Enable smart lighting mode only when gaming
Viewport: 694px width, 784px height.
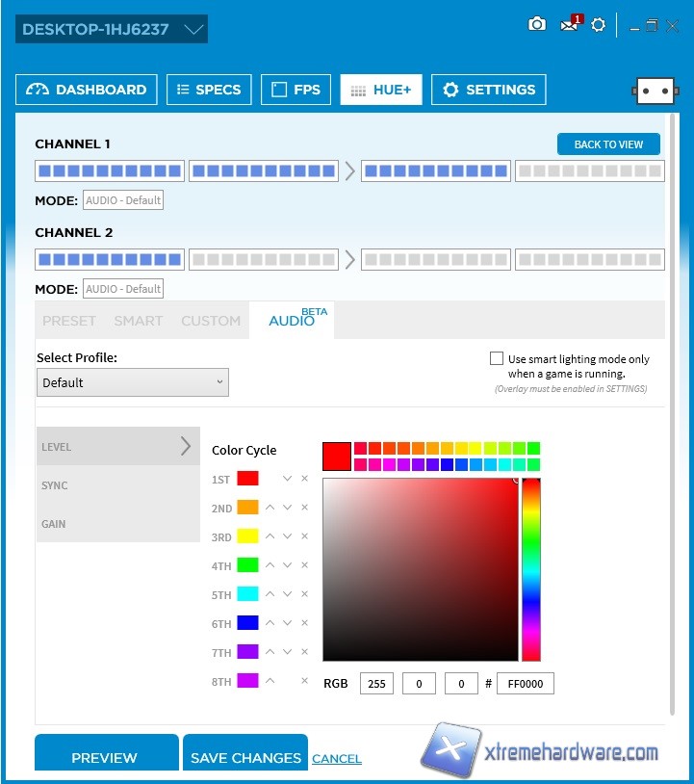point(497,358)
